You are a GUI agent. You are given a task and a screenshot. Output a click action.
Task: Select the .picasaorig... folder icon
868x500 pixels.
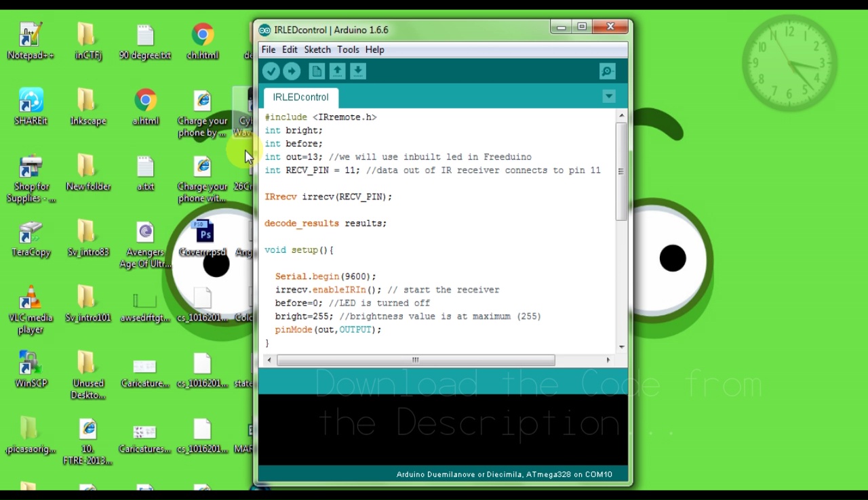[31, 436]
